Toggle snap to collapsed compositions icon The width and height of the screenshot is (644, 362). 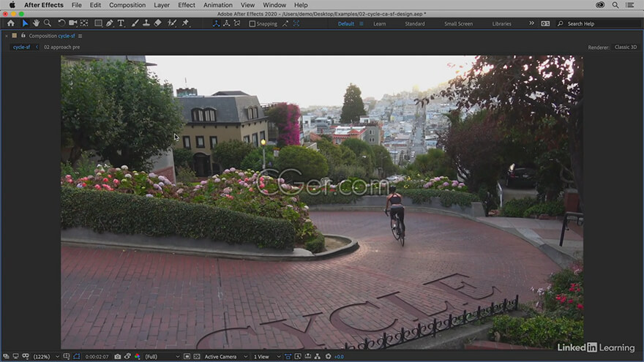coord(296,24)
